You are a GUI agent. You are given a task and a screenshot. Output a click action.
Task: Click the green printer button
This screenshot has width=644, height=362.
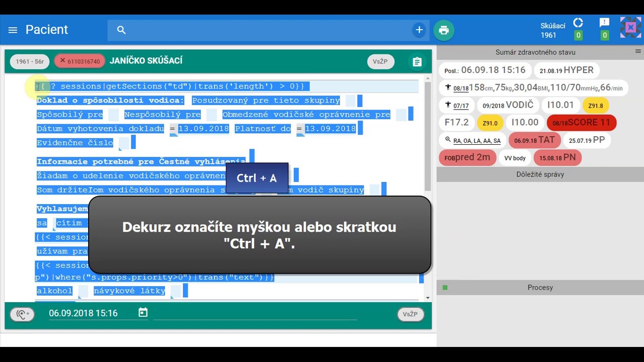coord(444,30)
